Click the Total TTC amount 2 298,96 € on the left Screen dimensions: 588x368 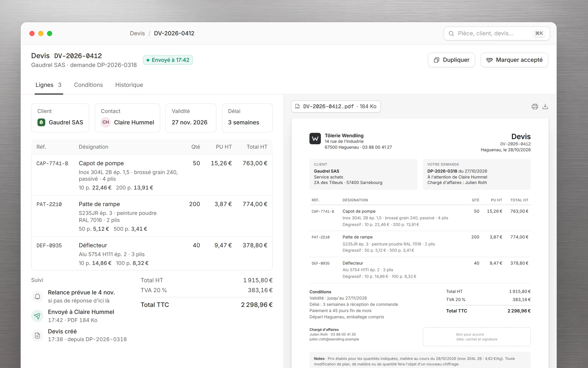point(257,305)
